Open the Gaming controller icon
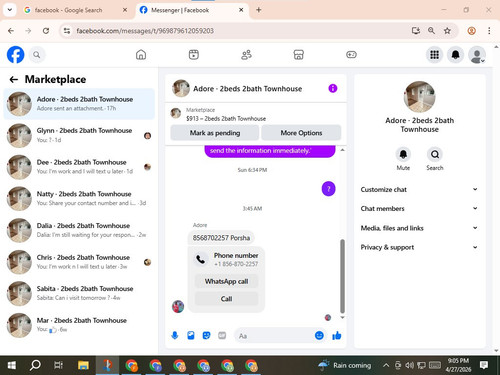This screenshot has height=375, width=500. (351, 55)
